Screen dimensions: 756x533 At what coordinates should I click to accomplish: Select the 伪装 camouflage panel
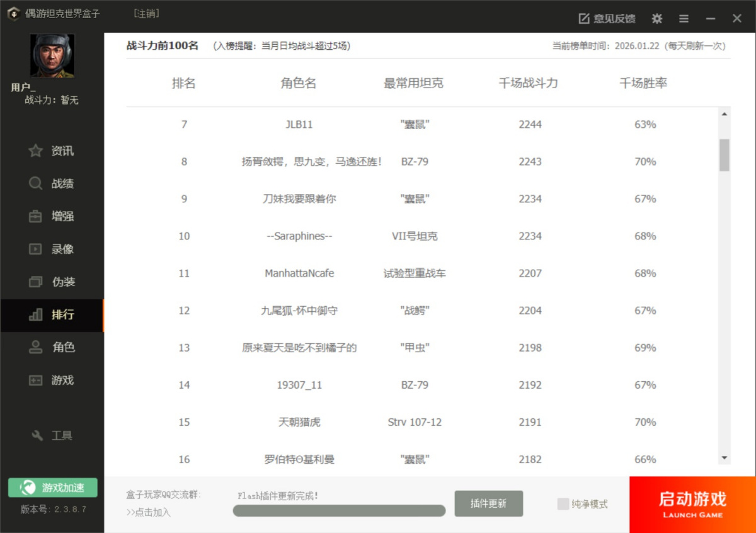point(53,282)
